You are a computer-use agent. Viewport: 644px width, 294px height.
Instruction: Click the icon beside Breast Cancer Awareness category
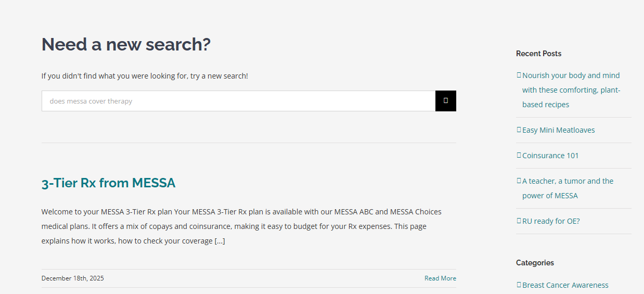tap(519, 285)
